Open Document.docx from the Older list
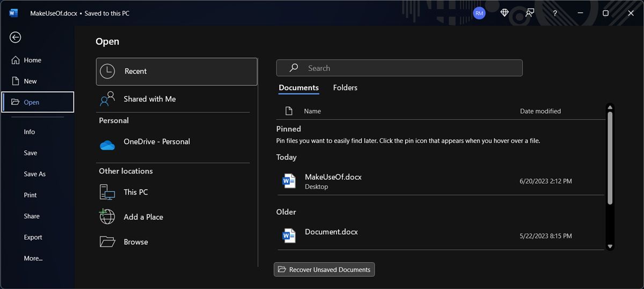Viewport: 644px width, 289px height. (441, 235)
